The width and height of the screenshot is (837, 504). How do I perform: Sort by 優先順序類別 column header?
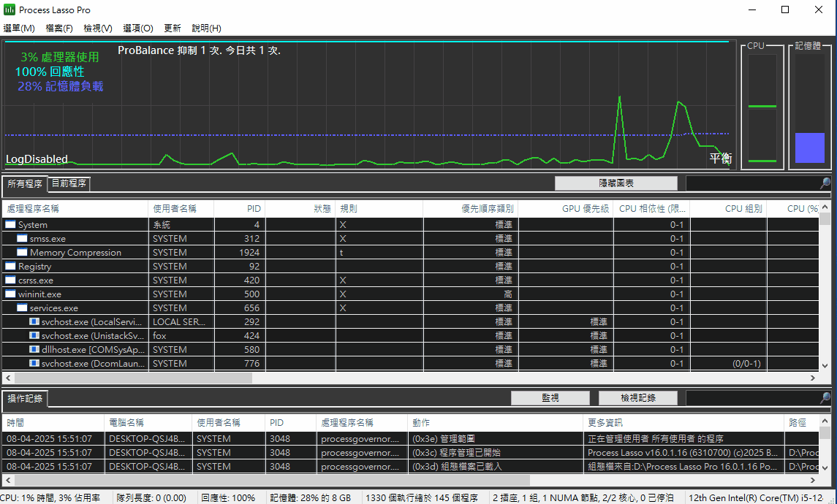[x=470, y=208]
